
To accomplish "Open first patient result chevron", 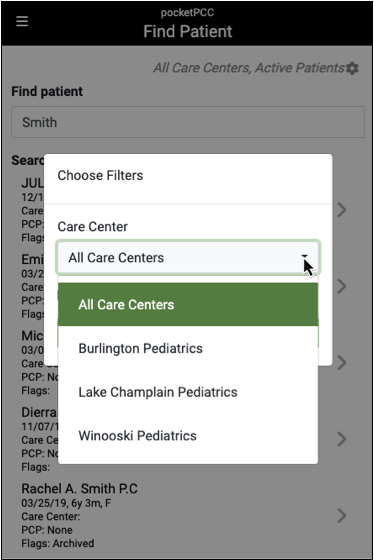I will (342, 210).
